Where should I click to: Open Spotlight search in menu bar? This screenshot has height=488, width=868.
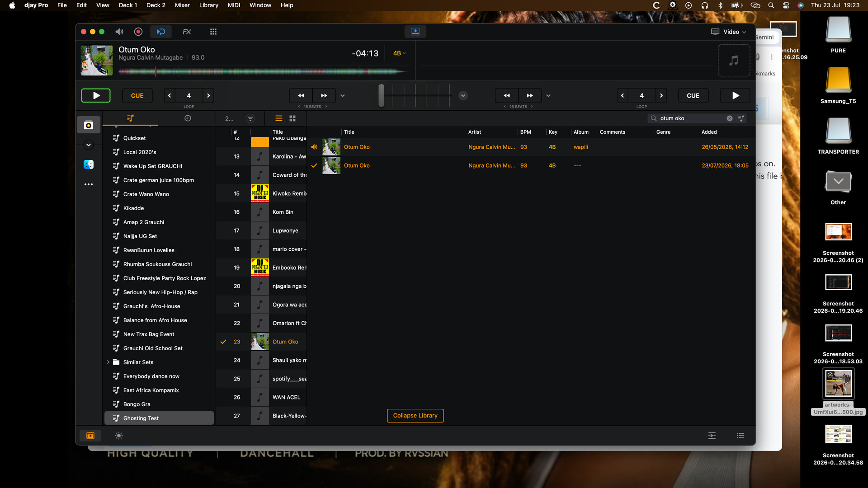[x=771, y=5]
